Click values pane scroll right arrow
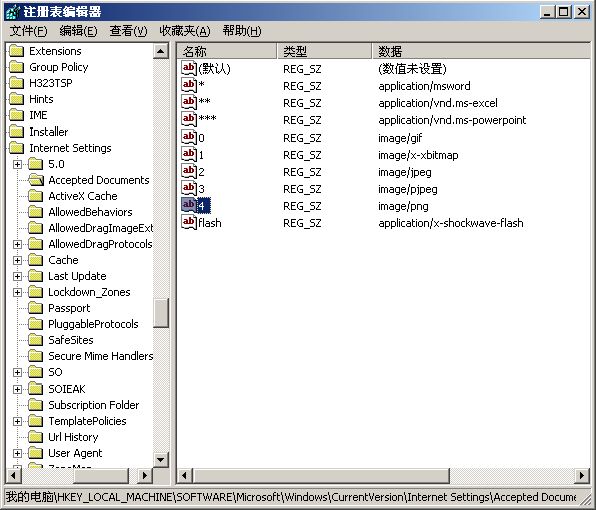This screenshot has width=596, height=510. [x=582, y=475]
